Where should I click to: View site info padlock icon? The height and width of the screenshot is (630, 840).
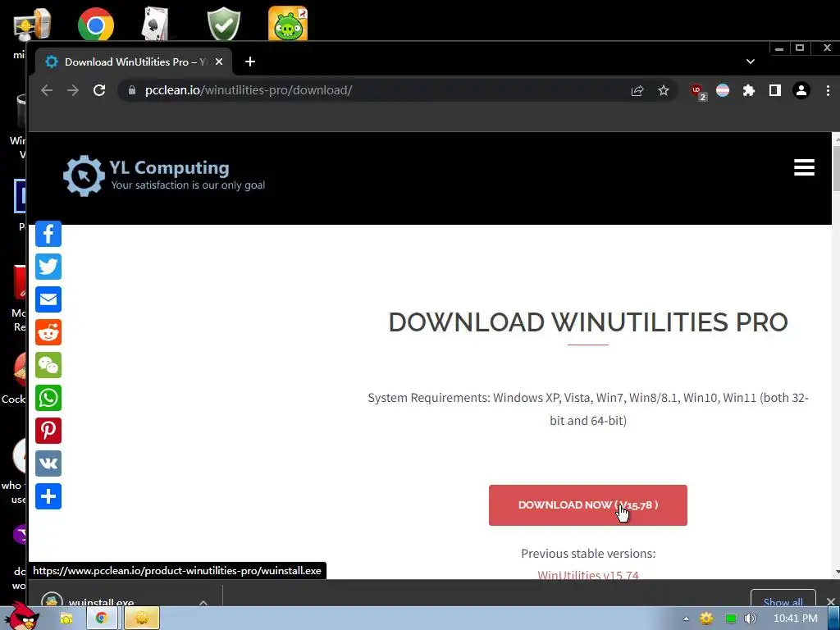(132, 90)
